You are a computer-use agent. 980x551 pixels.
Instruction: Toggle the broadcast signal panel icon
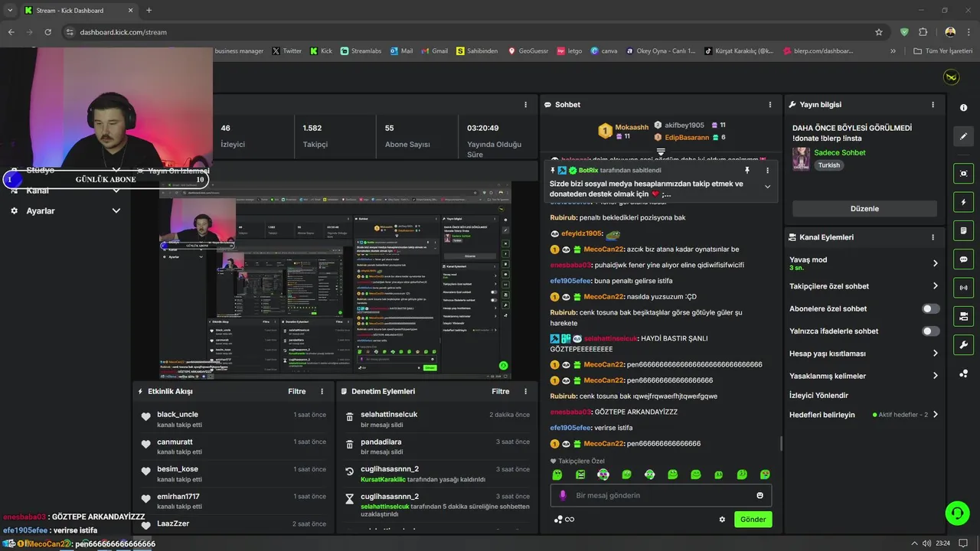click(x=963, y=288)
